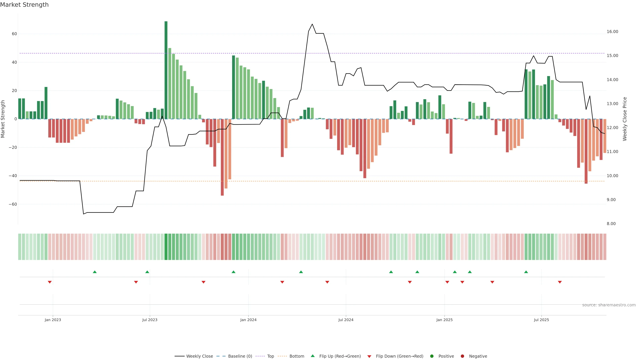The image size is (644, 362).
Task: Click the darkest green cell in heatmap strip
Action: [166, 247]
